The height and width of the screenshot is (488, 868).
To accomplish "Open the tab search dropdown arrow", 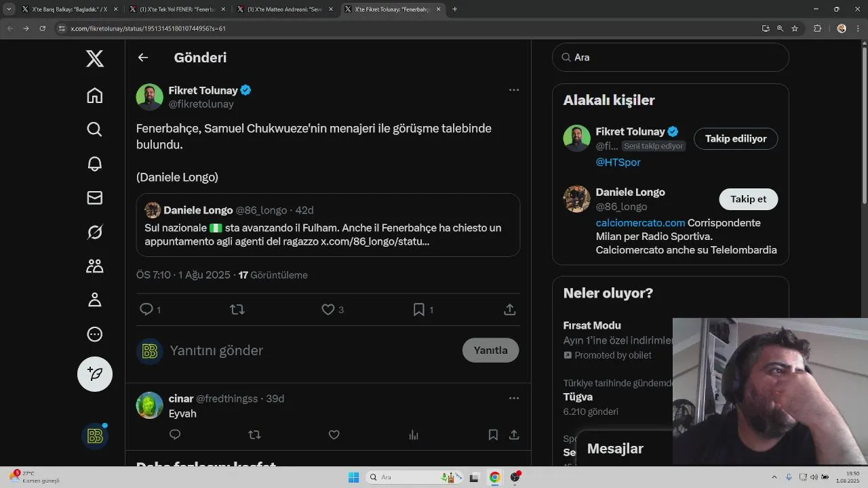I will pyautogui.click(x=9, y=9).
